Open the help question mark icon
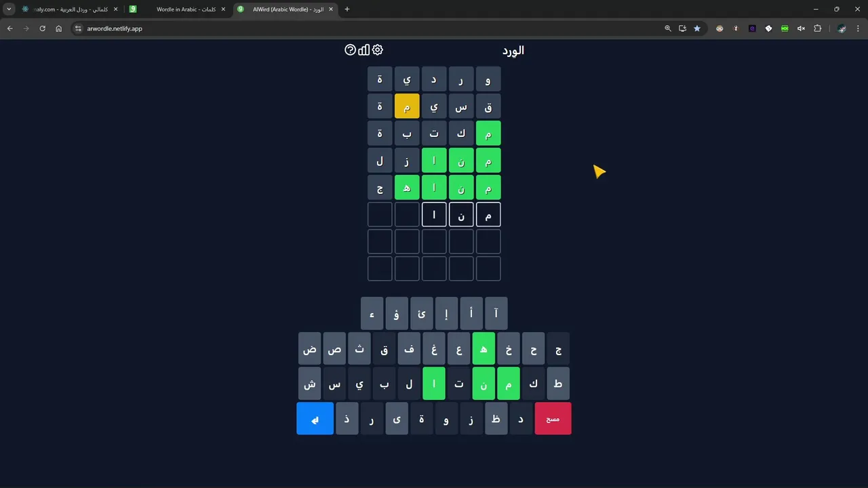The height and width of the screenshot is (488, 868). [350, 50]
